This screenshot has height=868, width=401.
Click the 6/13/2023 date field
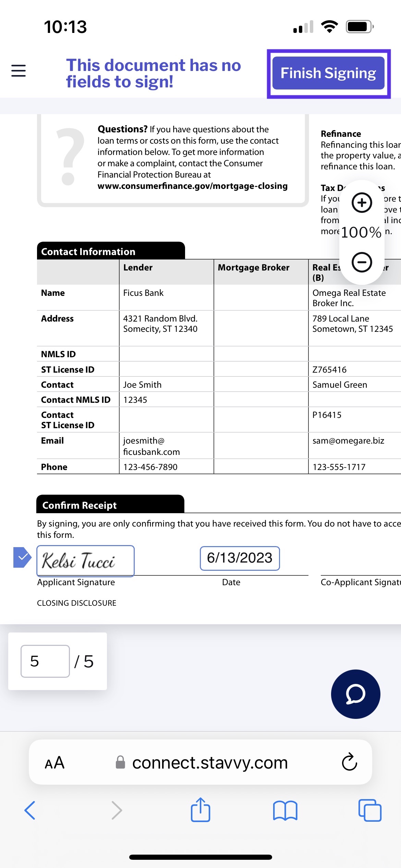240,558
